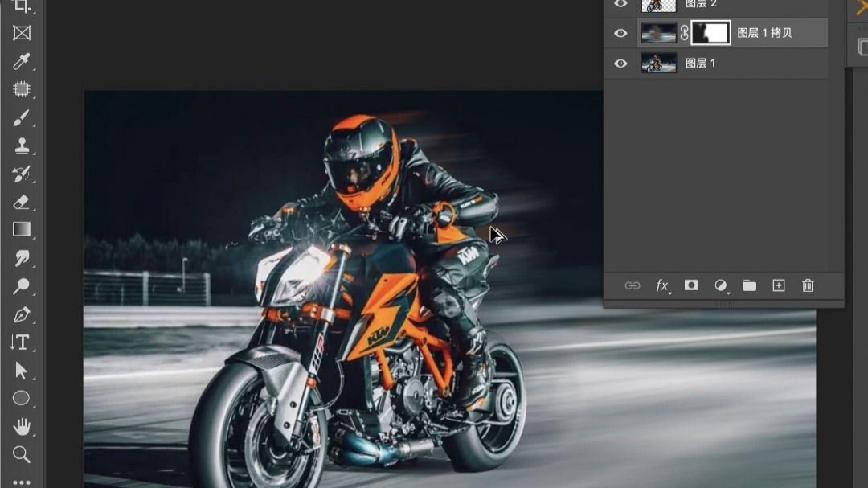The height and width of the screenshot is (488, 868).
Task: Select the 图层 1 layer thumbnail
Action: pos(659,64)
